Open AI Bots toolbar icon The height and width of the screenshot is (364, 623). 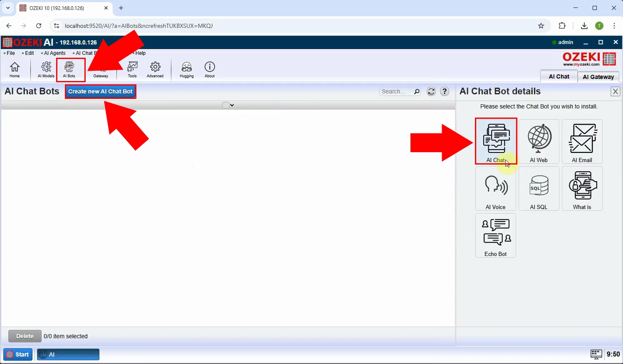(x=69, y=69)
